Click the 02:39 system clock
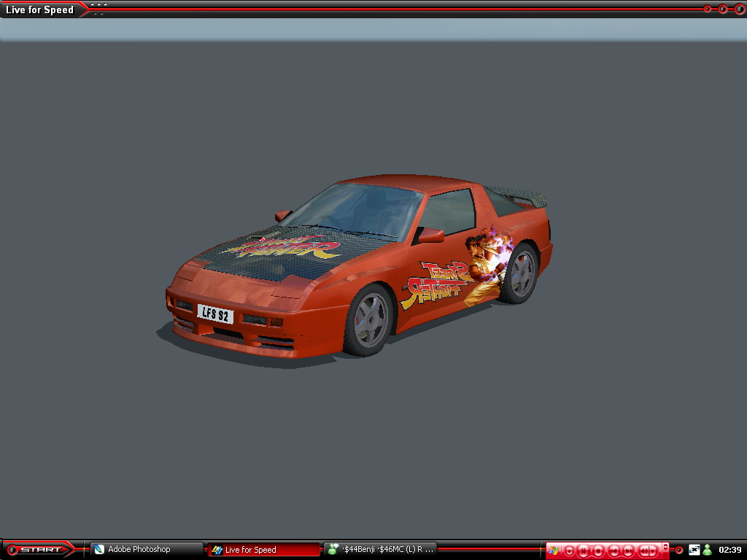Screen dimensions: 747x560 click(730, 550)
